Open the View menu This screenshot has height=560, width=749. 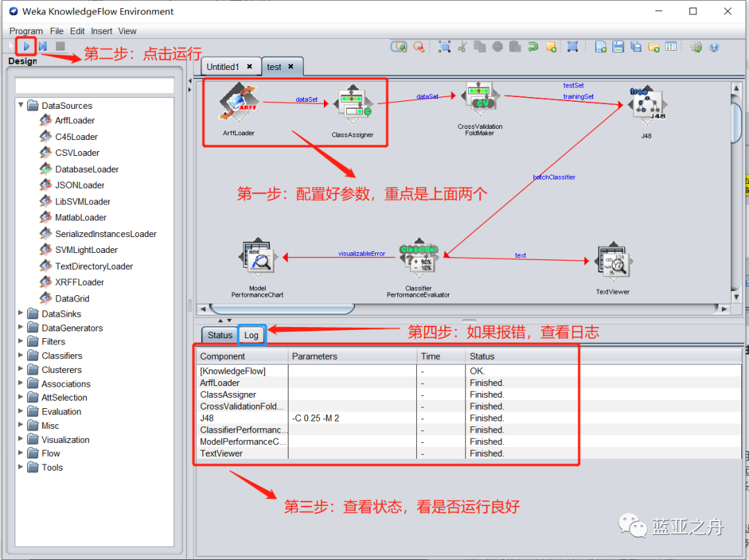[127, 31]
